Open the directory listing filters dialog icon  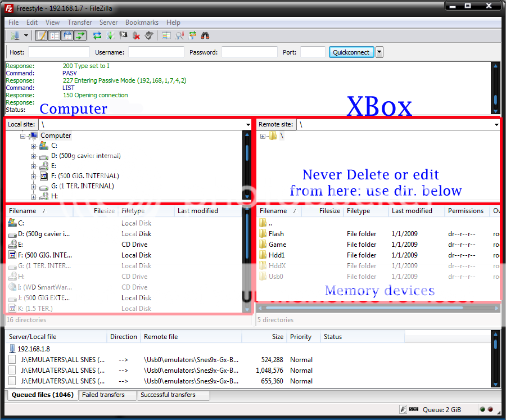166,35
